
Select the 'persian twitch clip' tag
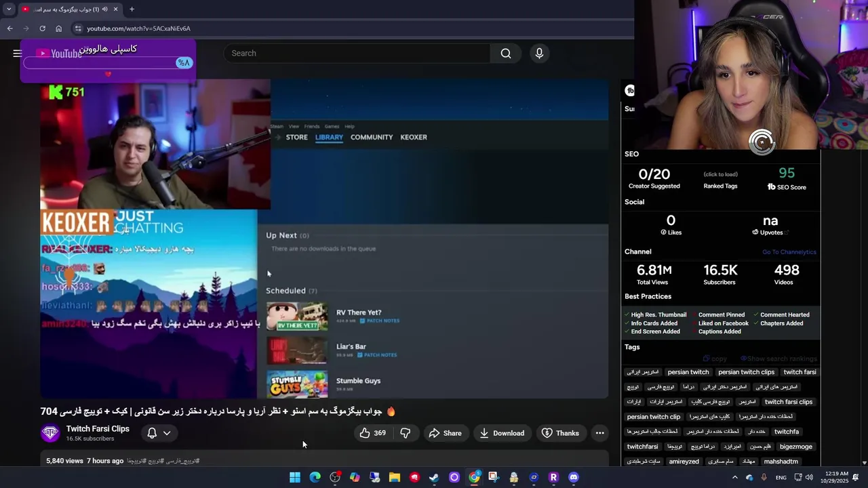pos(653,417)
